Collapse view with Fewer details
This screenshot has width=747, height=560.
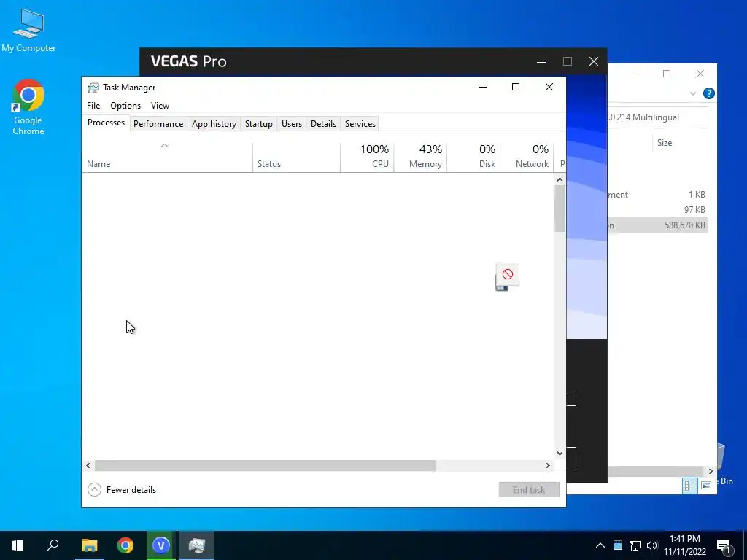coord(122,489)
